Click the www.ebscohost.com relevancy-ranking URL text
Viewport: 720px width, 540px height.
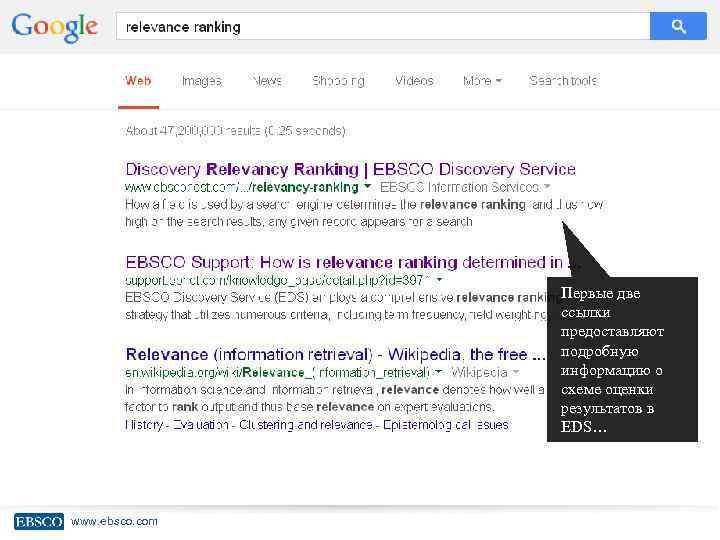(242, 187)
